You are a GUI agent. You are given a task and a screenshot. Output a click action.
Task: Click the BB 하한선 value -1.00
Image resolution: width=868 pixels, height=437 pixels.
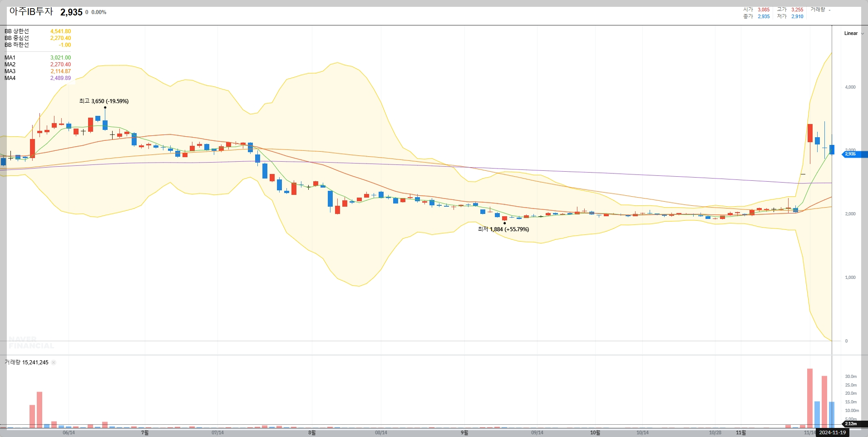point(65,45)
